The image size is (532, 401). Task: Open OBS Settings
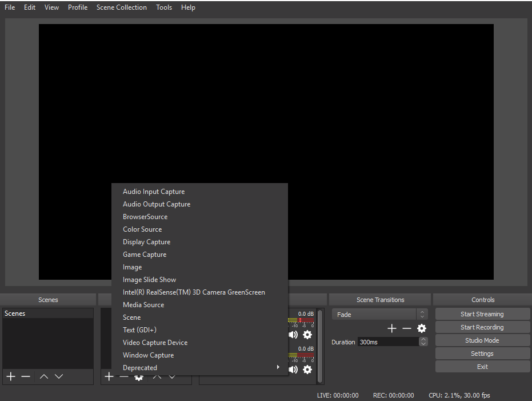(x=482, y=353)
